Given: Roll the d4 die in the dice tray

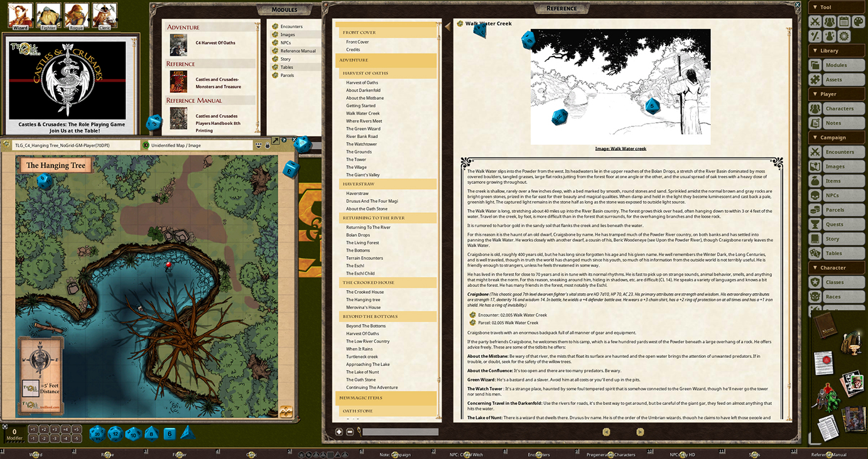Looking at the screenshot, I should pyautogui.click(x=188, y=433).
